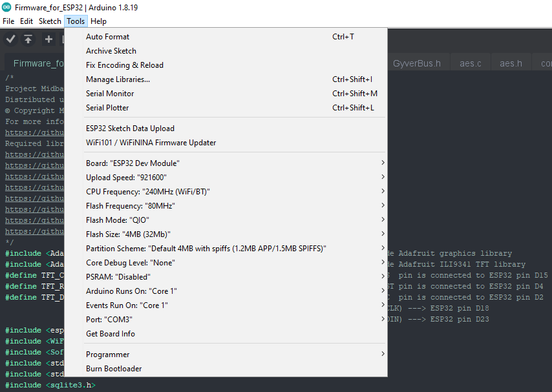Click the "ESP32 pin D15" comment text
Screen dimensions: 552x392
518,275
